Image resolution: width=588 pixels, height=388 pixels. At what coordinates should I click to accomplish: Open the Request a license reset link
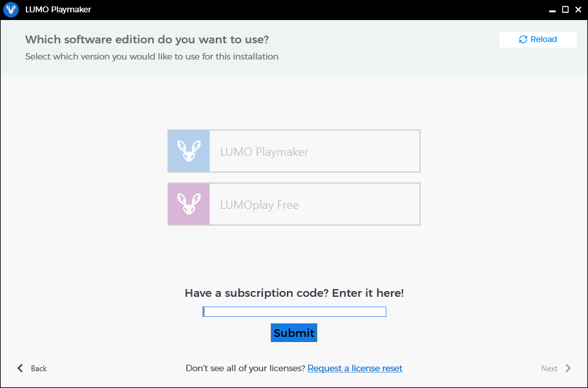[355, 368]
